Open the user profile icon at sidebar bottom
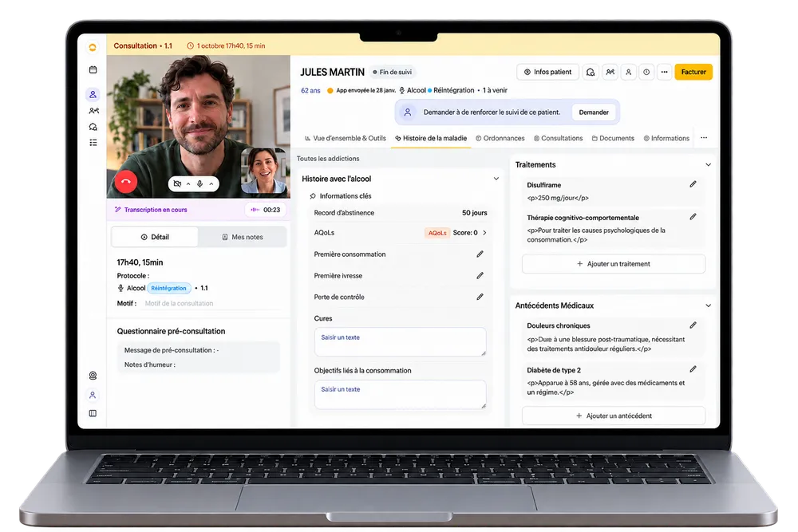The height and width of the screenshot is (532, 798). [x=93, y=395]
